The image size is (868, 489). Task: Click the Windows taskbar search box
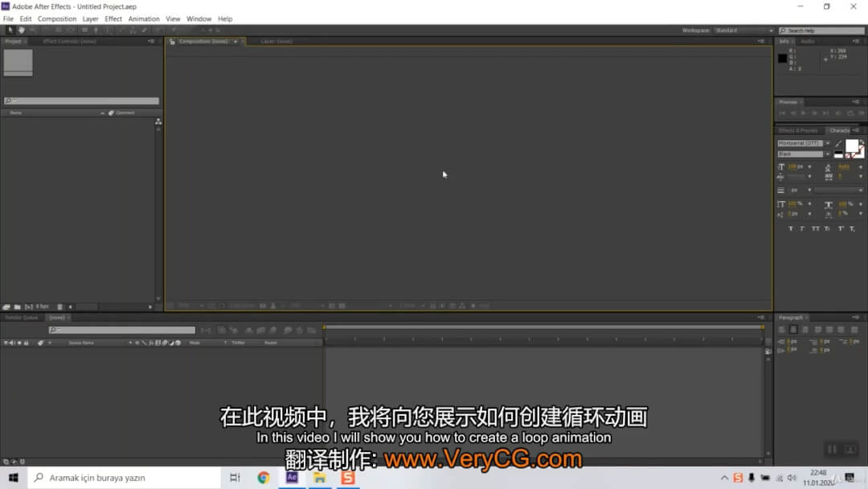[125, 478]
